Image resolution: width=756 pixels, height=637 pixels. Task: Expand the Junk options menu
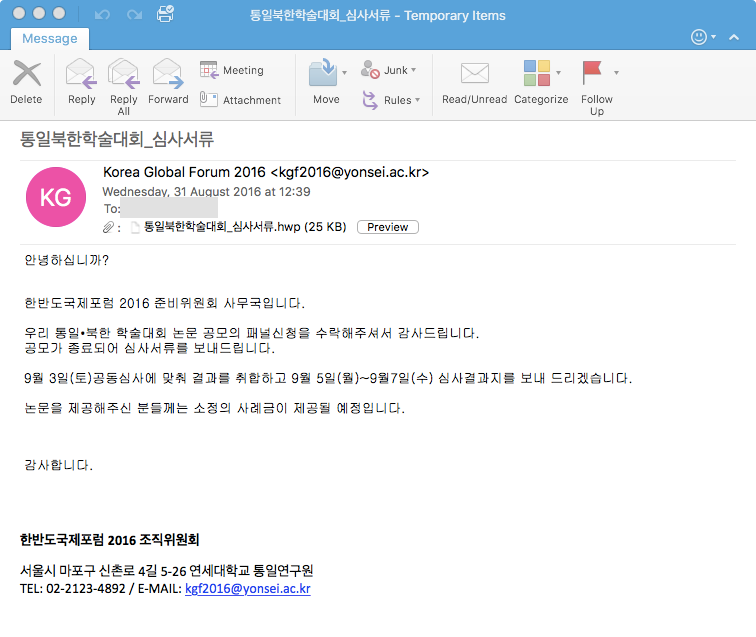(x=414, y=71)
